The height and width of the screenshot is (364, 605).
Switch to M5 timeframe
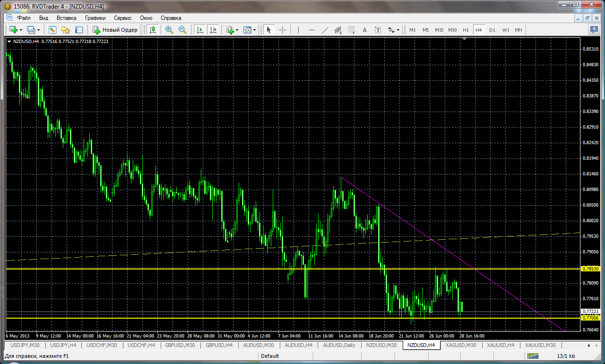point(426,30)
